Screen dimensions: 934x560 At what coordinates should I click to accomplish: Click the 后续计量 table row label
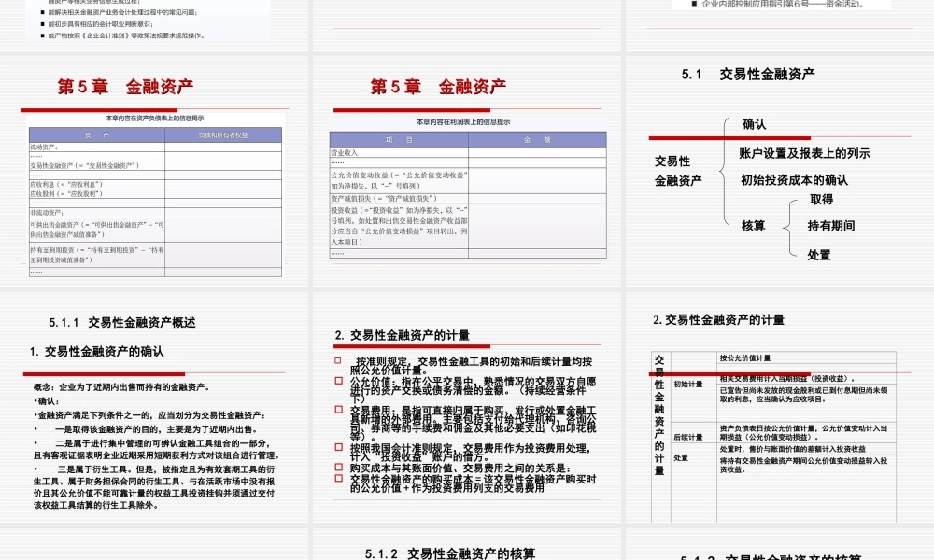(x=688, y=437)
